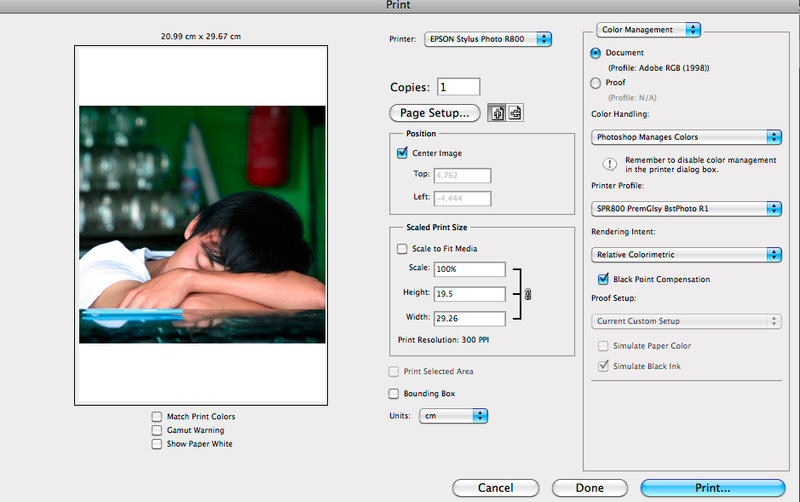Click the Remember to disable color management note
The image size is (800, 502).
tap(701, 164)
